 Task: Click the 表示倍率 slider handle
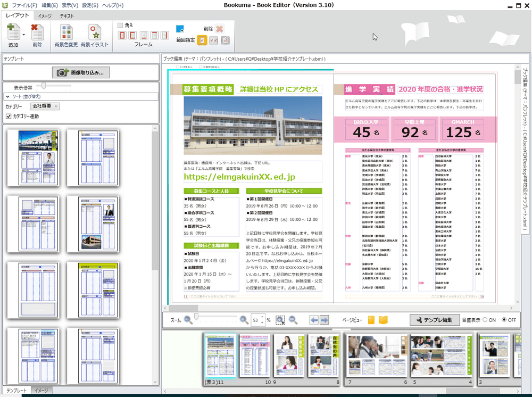(45, 86)
